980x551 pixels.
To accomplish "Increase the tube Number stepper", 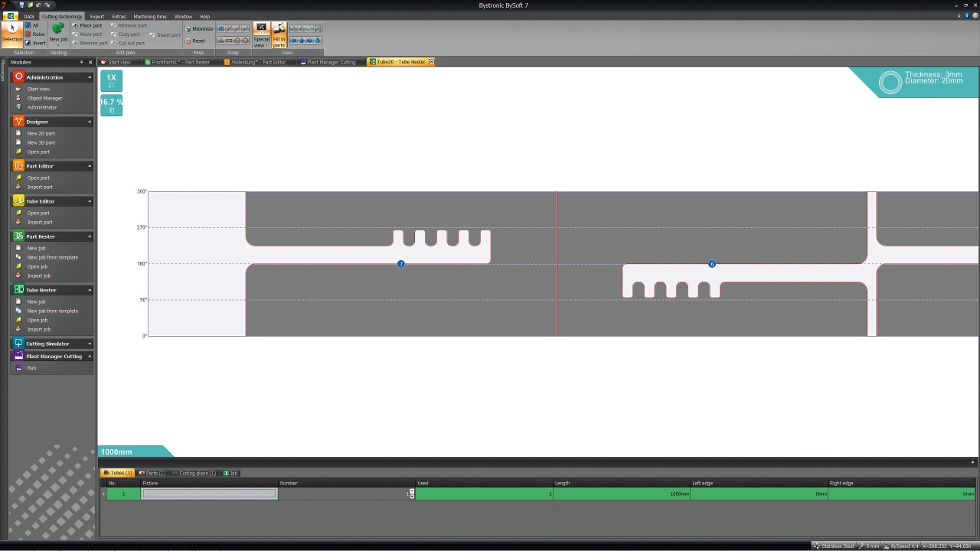I will coord(412,491).
